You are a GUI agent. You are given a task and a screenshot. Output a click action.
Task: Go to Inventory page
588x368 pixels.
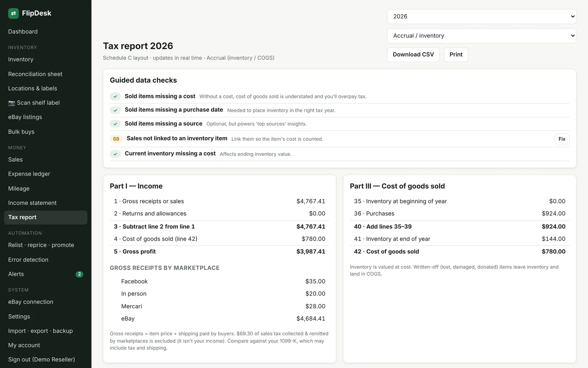(46, 59)
